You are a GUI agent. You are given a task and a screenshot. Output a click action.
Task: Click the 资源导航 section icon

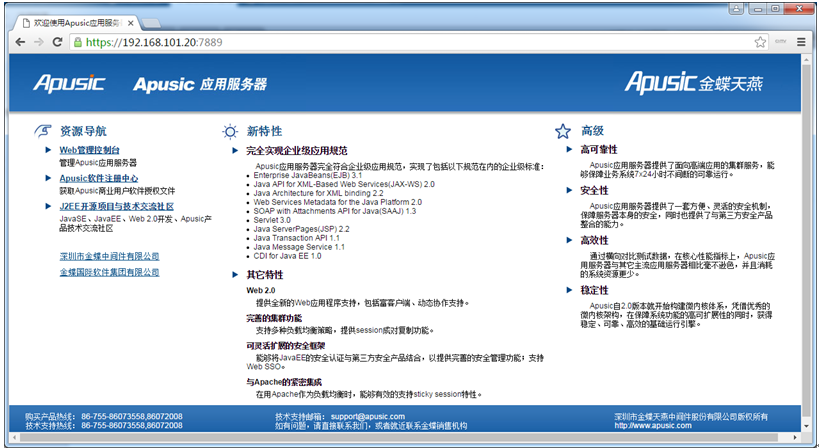(x=43, y=131)
